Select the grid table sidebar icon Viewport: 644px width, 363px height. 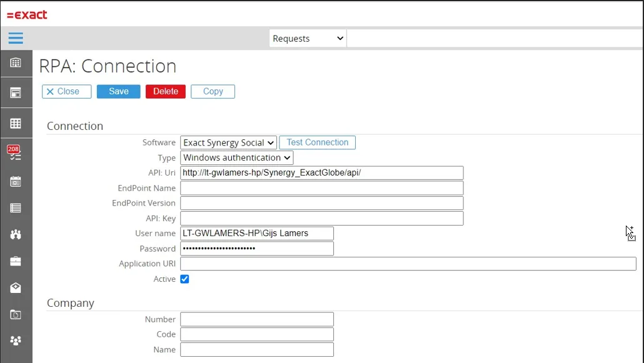coord(16,124)
